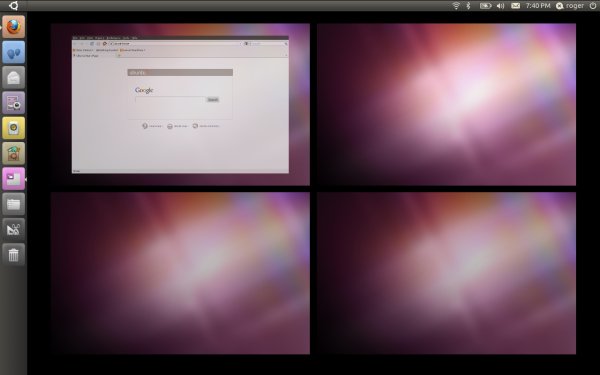The height and width of the screenshot is (375, 600).
Task: Click the Firefox address bar
Action: coord(174,44)
